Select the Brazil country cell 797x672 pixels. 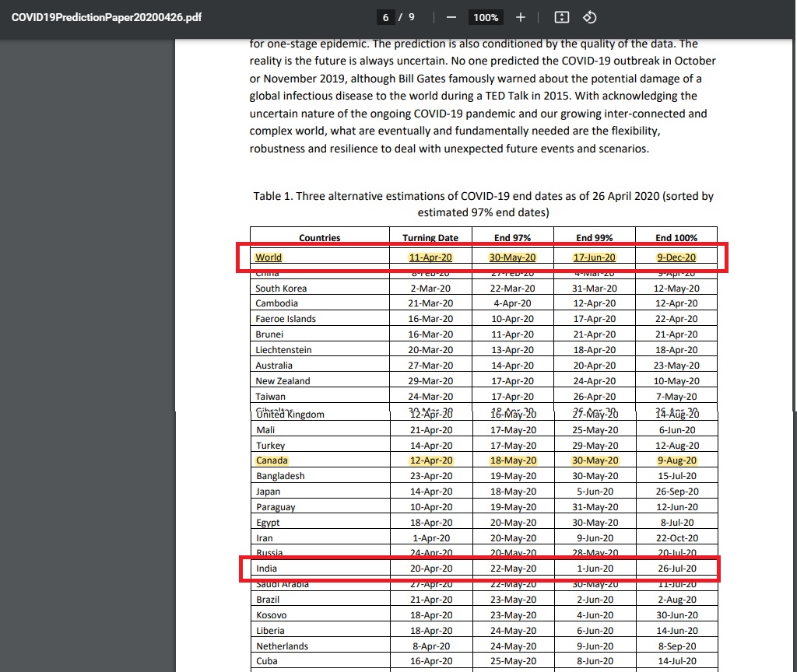point(268,600)
